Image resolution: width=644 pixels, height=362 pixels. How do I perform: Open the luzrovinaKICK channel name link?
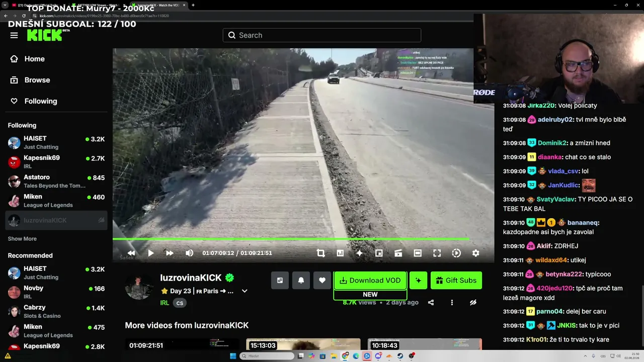(x=191, y=278)
